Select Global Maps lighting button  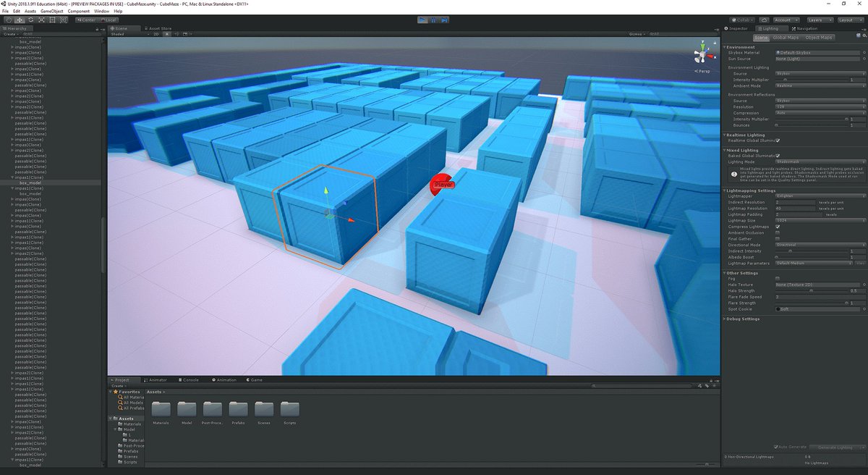click(x=785, y=37)
